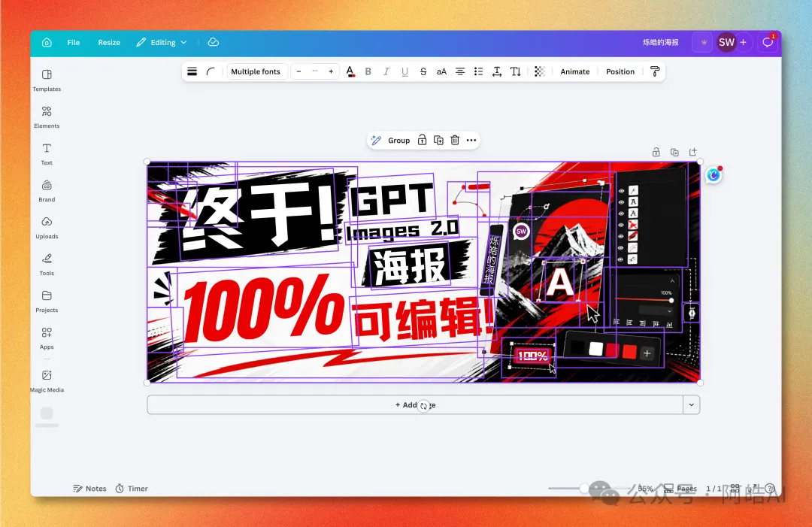812x527 pixels.
Task: Open border style lines icon
Action: 192,71
